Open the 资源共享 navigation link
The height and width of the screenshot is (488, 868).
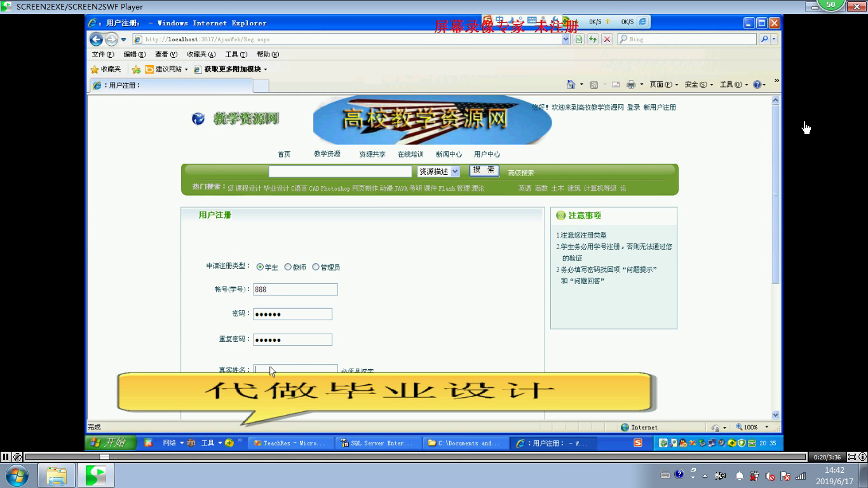tap(372, 154)
